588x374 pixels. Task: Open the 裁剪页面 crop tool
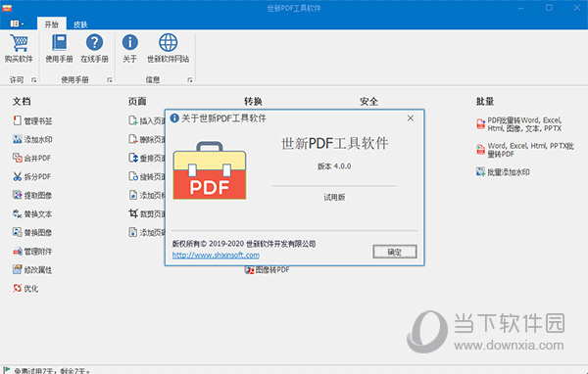pos(146,213)
